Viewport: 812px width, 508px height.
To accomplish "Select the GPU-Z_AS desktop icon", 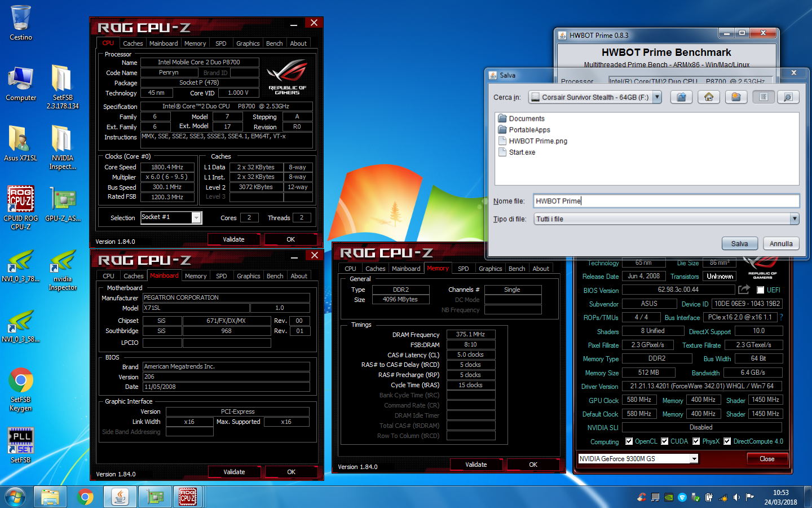I will click(63, 204).
